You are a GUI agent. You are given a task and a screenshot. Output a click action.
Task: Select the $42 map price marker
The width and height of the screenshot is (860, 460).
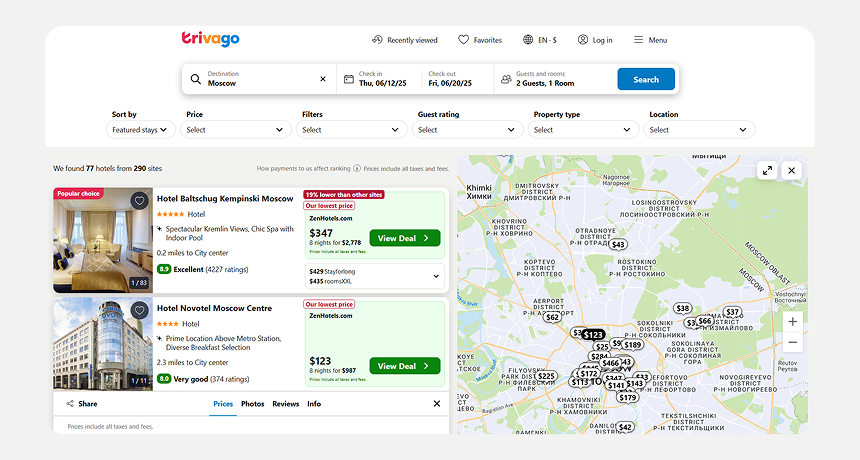pos(625,427)
